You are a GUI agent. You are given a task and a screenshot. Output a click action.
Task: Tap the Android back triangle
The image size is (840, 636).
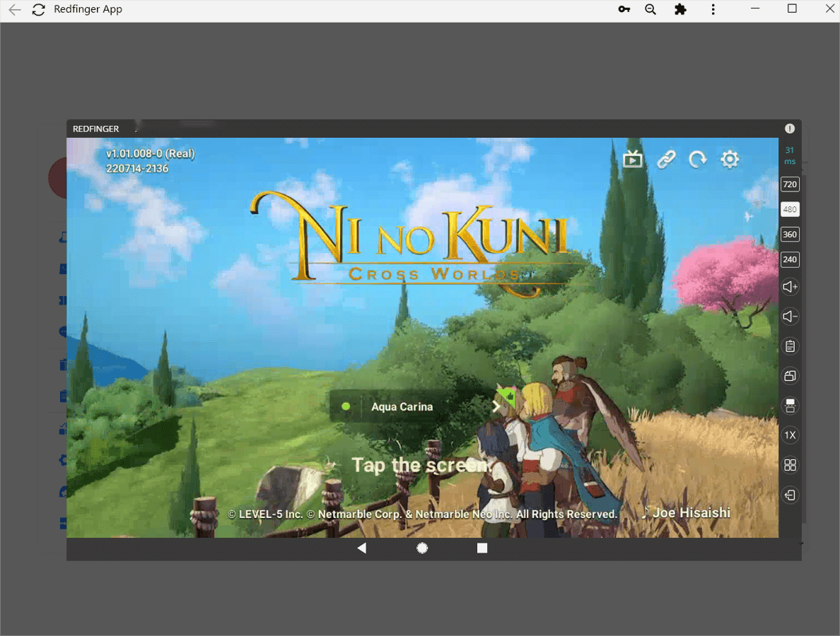coord(361,548)
